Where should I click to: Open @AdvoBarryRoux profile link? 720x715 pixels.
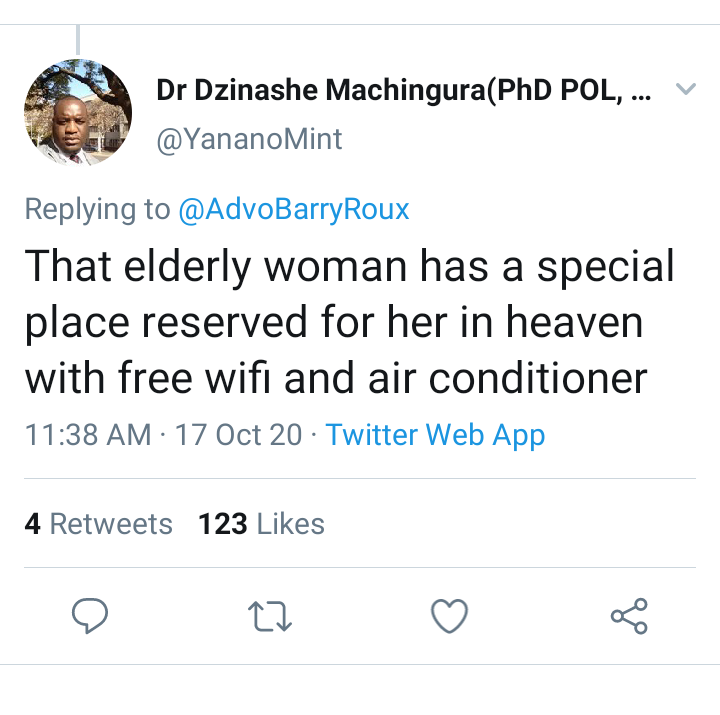click(x=294, y=209)
